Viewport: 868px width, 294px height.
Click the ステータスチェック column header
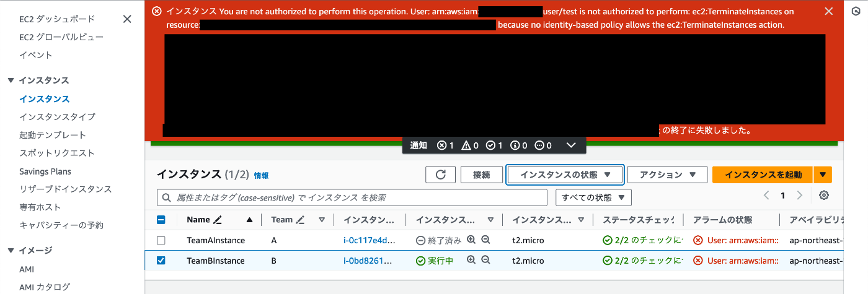coord(638,220)
